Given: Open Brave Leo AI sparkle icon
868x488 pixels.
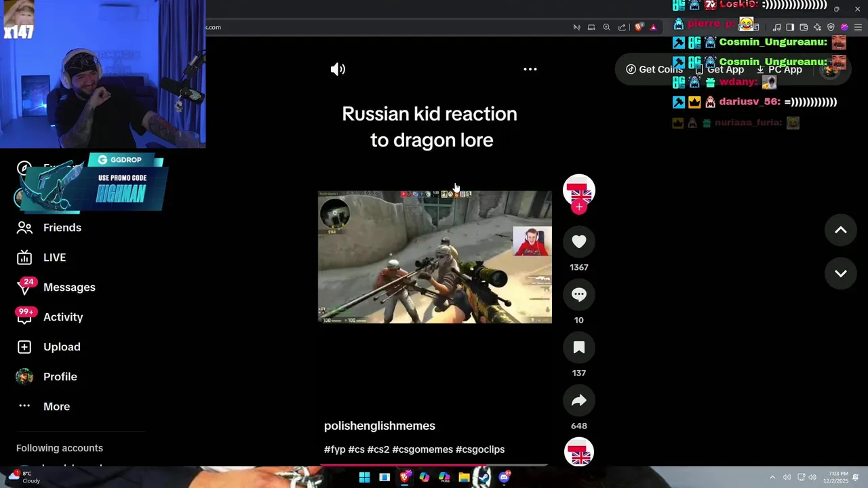Looking at the screenshot, I should point(817,27).
